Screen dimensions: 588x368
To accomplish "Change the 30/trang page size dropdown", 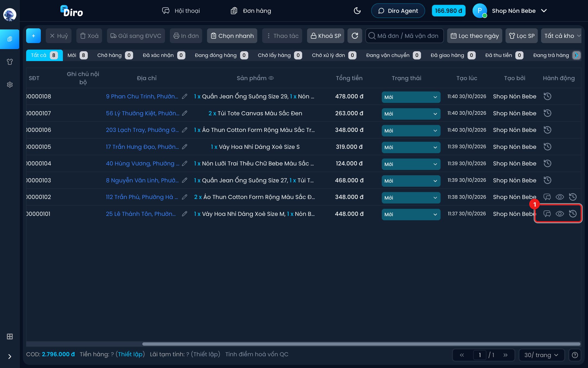I will point(541,355).
